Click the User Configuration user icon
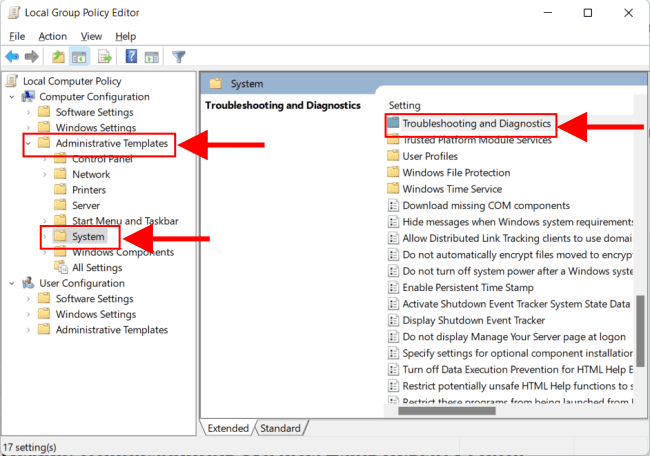 pos(28,283)
